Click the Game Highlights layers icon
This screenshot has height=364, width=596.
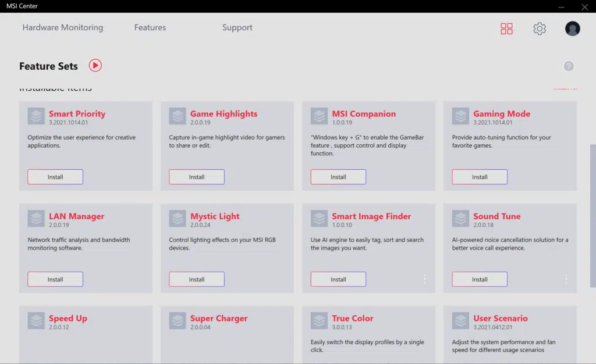click(178, 116)
